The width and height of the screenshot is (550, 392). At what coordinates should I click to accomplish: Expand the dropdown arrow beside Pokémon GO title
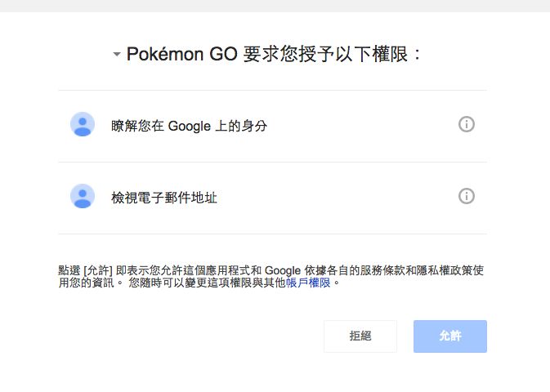117,55
